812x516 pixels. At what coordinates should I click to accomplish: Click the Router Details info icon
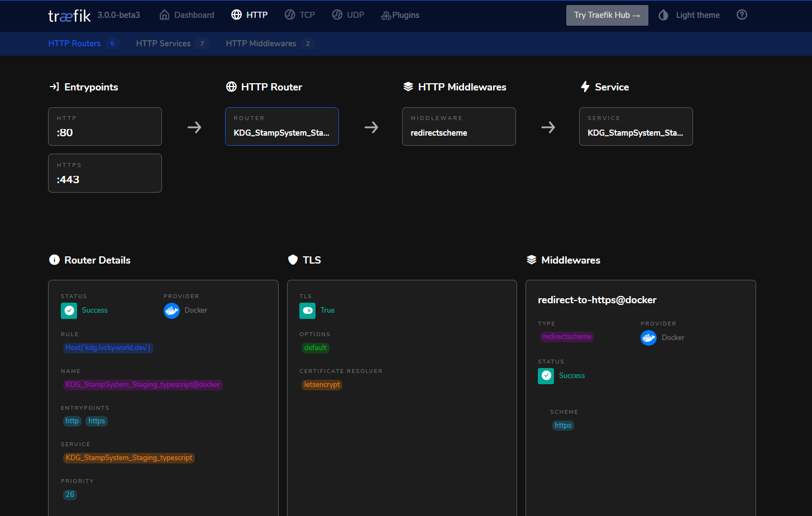click(54, 260)
